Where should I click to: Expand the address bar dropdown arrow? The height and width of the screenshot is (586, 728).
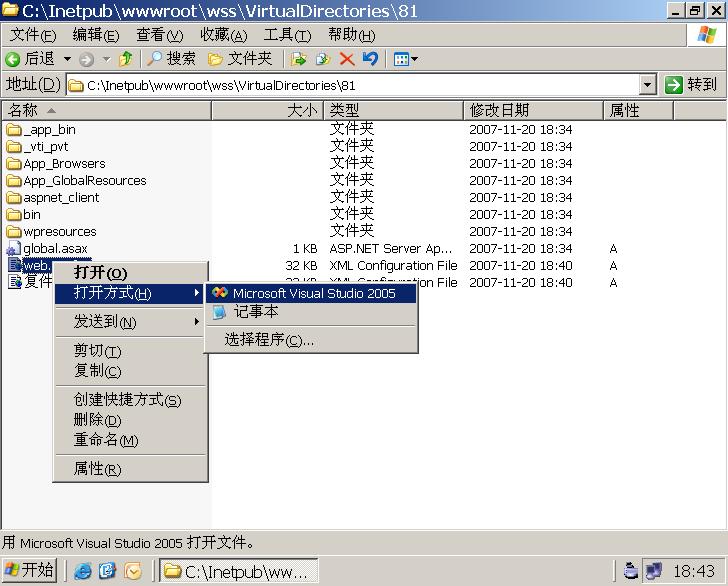647,85
